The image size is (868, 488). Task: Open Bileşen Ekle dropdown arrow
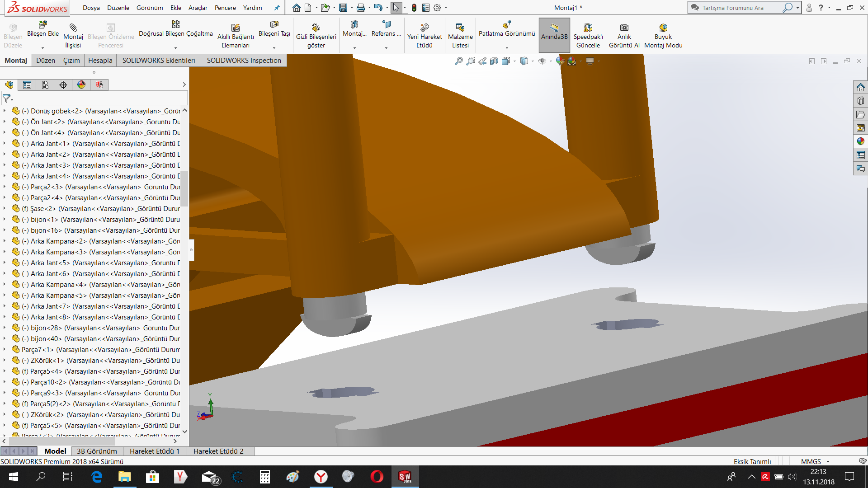coord(43,48)
